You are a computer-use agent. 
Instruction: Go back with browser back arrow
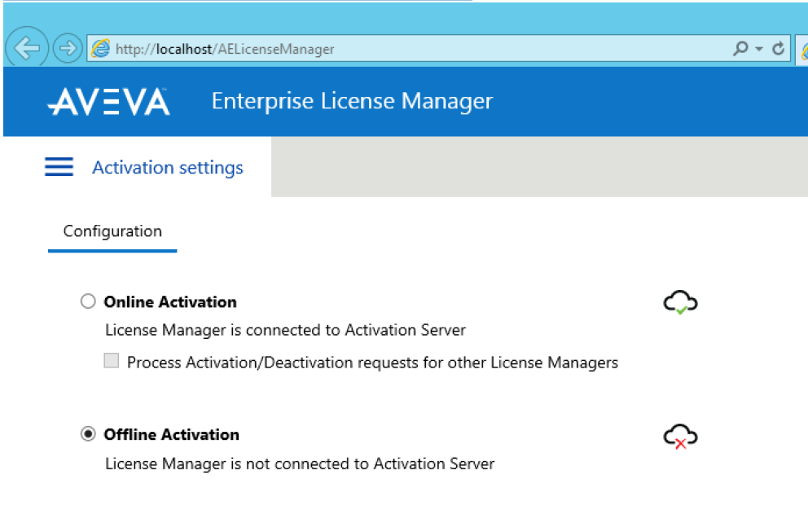click(27, 48)
